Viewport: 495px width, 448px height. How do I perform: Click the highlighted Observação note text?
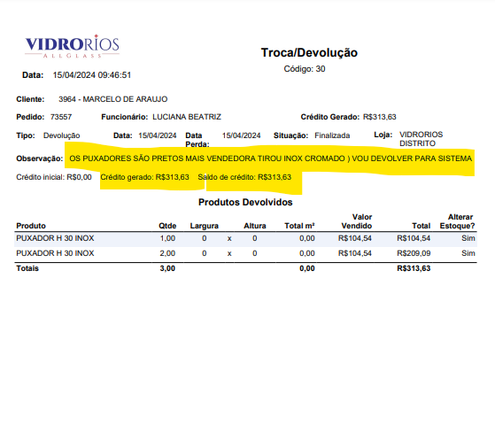click(x=271, y=158)
